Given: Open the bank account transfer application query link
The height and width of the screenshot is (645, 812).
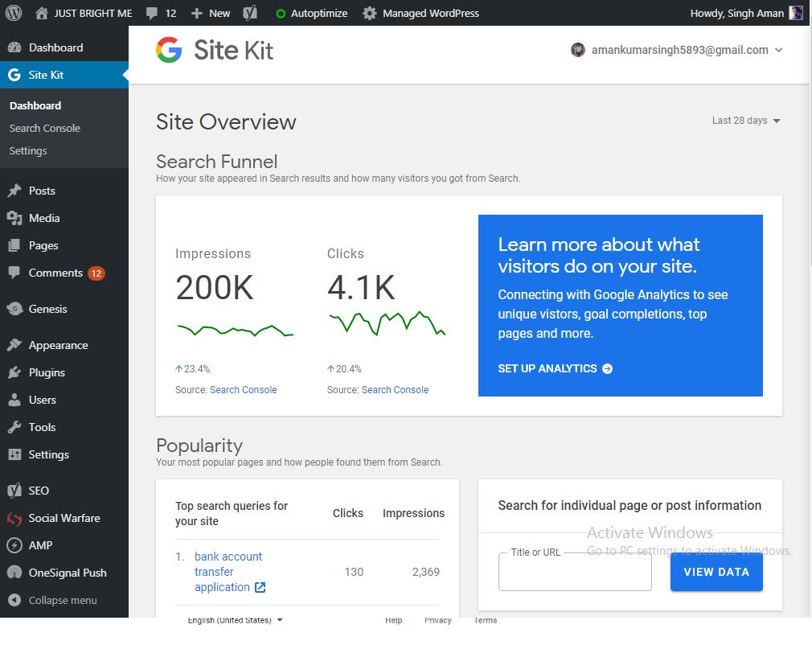Looking at the screenshot, I should pos(228,572).
